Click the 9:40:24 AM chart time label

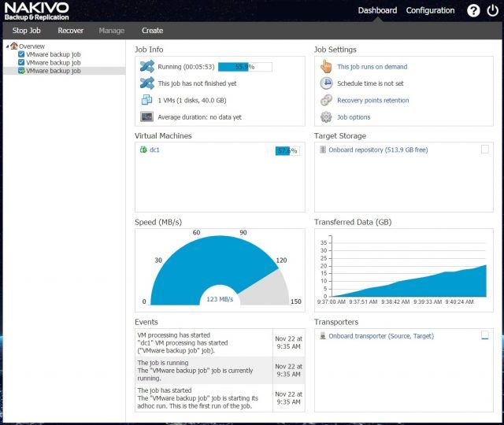click(x=459, y=302)
